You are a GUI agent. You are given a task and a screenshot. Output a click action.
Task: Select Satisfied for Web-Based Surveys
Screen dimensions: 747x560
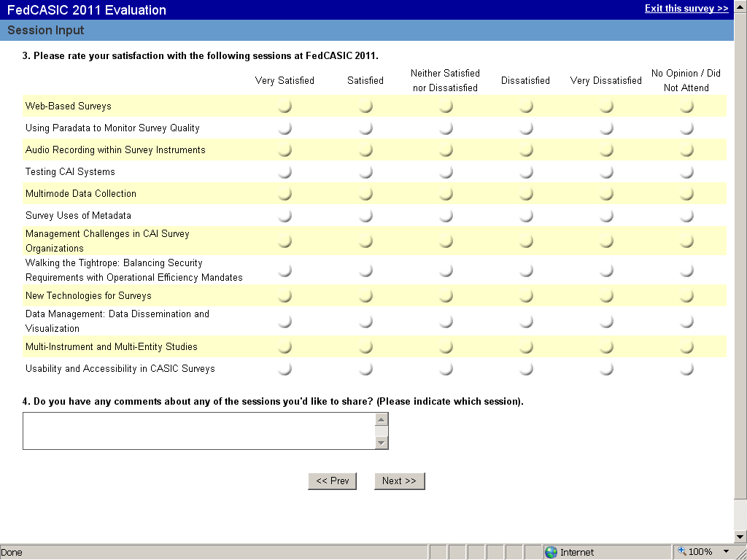(x=365, y=106)
